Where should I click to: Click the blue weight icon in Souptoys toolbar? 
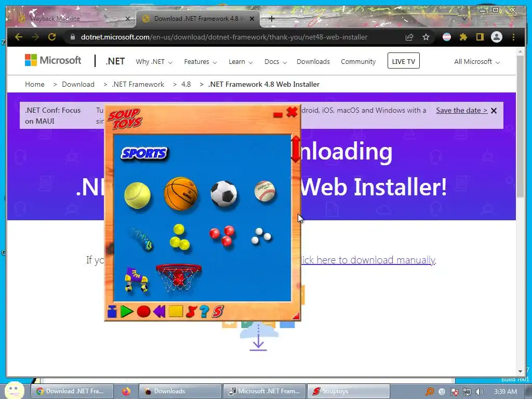point(112,312)
